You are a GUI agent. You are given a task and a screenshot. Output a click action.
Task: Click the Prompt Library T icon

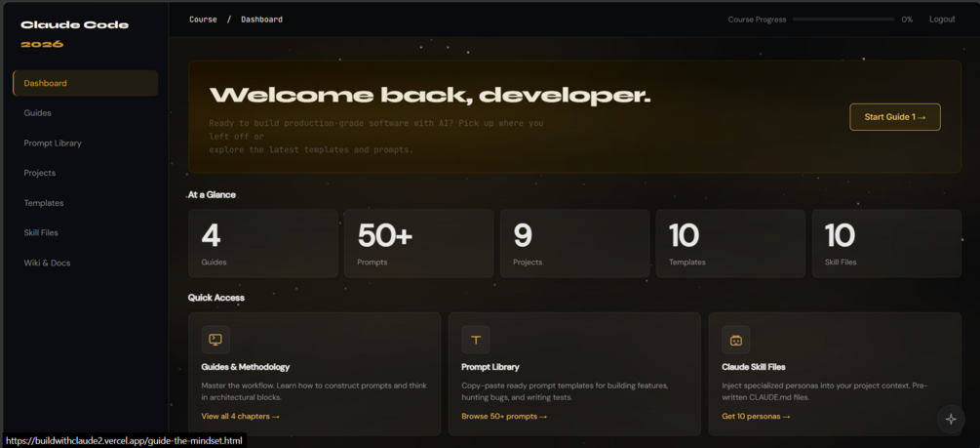pos(476,340)
